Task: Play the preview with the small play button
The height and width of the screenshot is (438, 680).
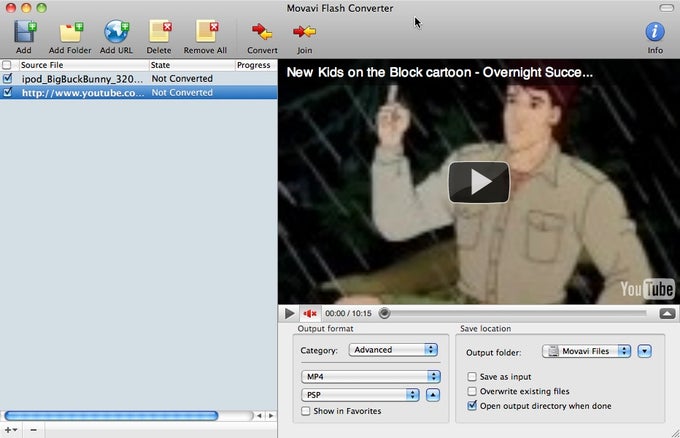Action: click(289, 313)
